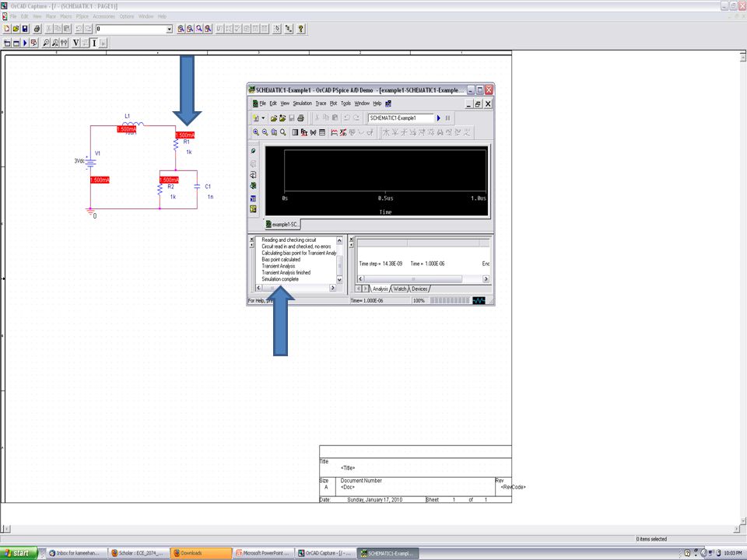Open the Trace menu in PSpice
Viewport: 747px width, 560px height.
pos(321,103)
